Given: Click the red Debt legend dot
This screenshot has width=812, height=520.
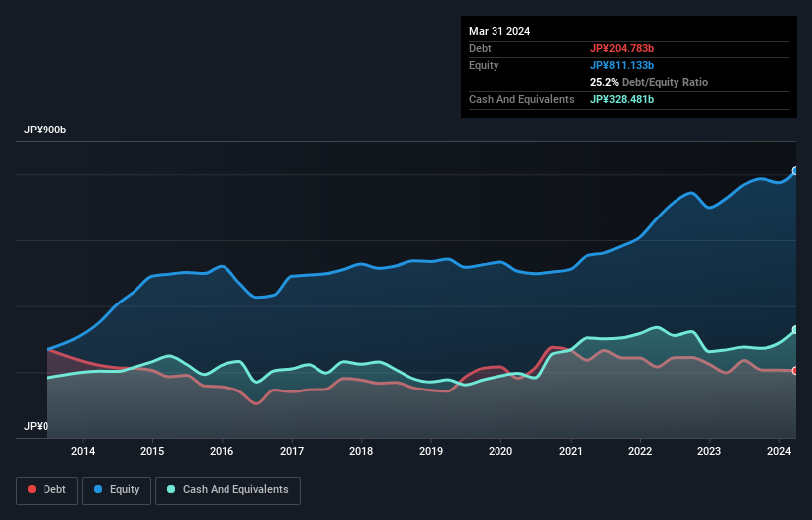Looking at the screenshot, I should pos(32,489).
